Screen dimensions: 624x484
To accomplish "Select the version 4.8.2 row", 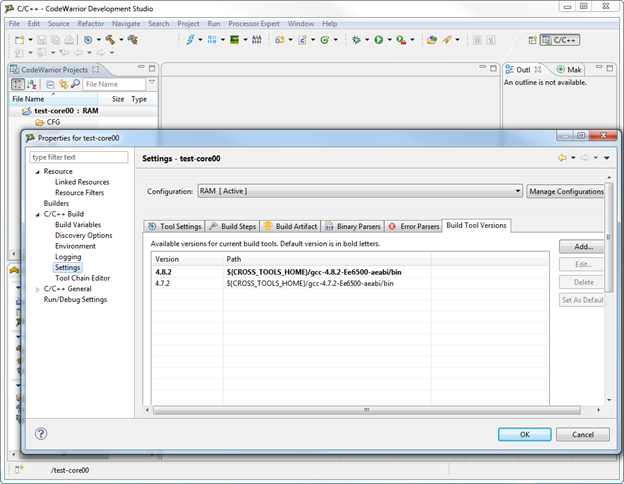I will click(350, 272).
